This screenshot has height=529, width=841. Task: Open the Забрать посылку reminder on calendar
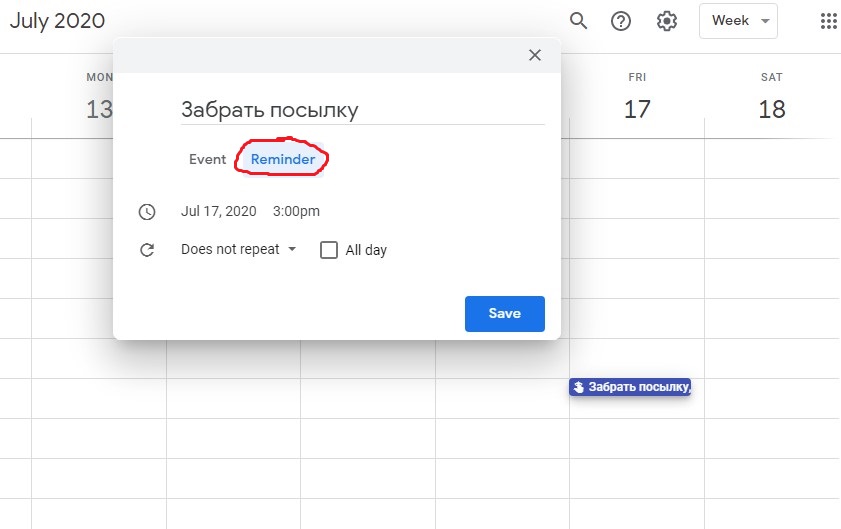638,387
